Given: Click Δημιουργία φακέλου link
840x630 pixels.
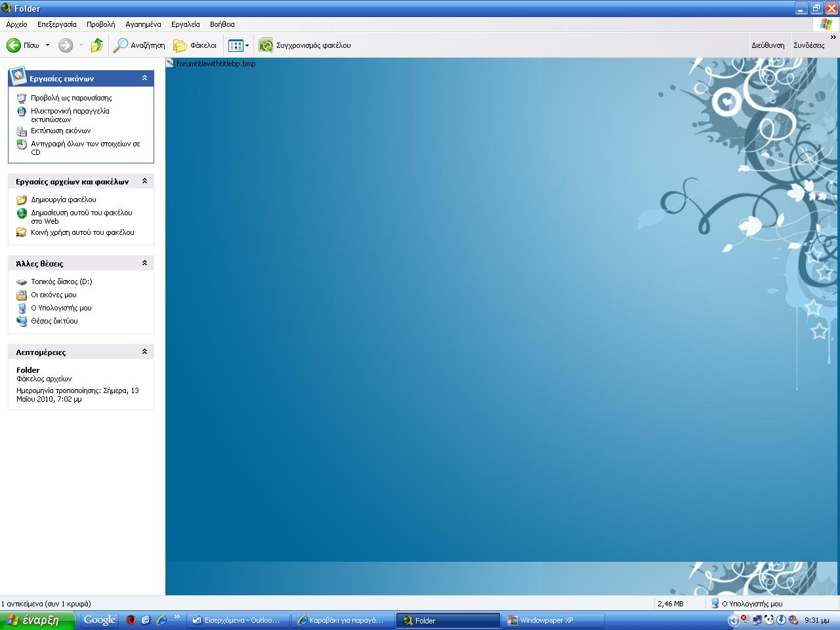Looking at the screenshot, I should 64,199.
